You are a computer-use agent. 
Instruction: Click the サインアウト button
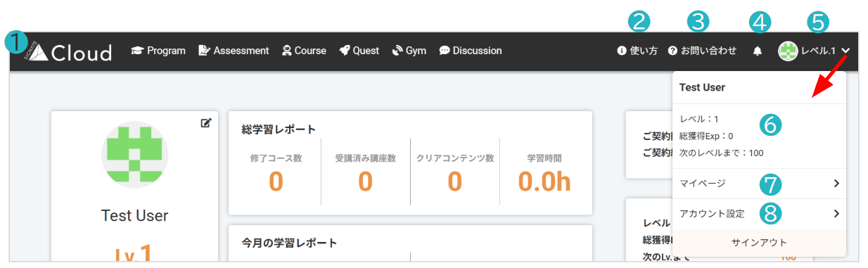[759, 242]
